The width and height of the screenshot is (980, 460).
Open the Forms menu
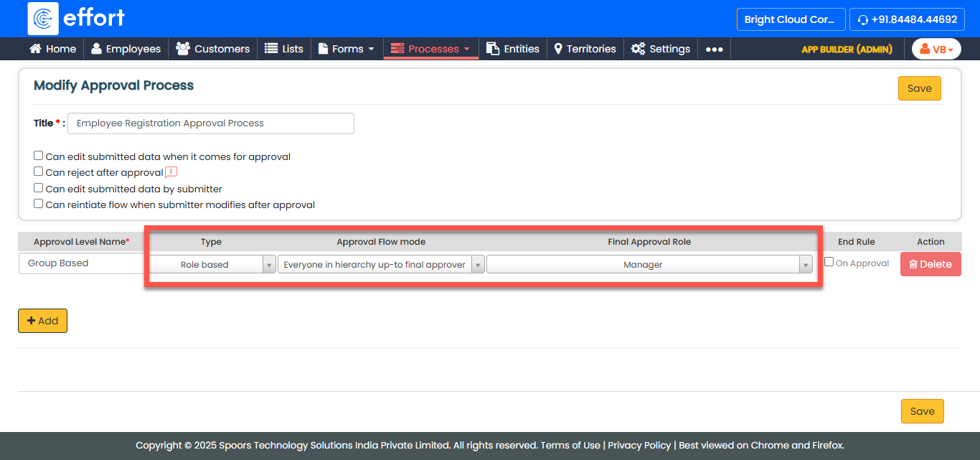click(347, 49)
